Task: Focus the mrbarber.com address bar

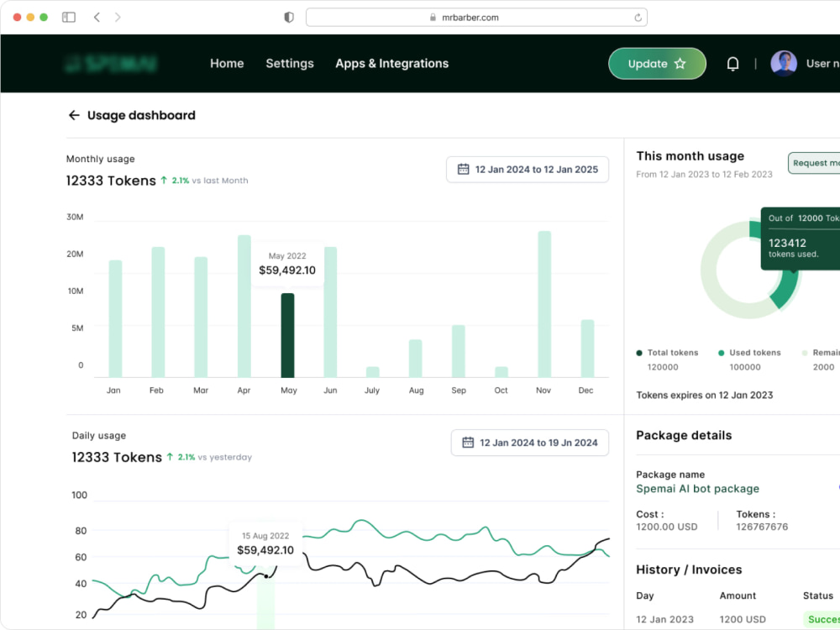Action: (476, 17)
